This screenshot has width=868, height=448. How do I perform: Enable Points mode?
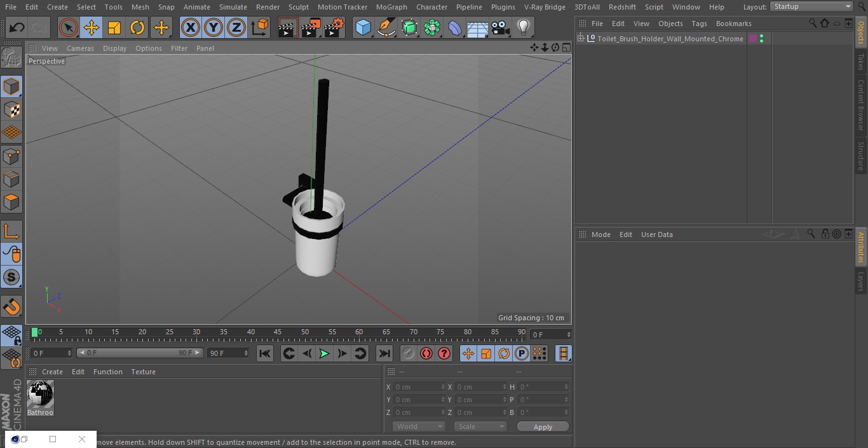click(11, 156)
